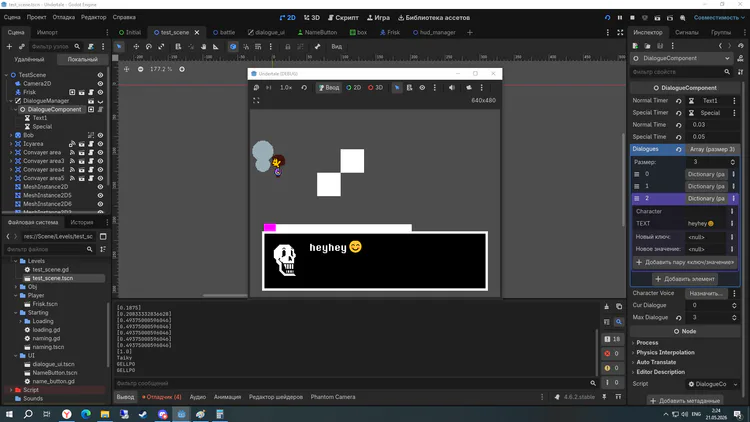The height and width of the screenshot is (422, 750).
Task: Select the Pan Mode hand tool
Action: click(x=203, y=46)
